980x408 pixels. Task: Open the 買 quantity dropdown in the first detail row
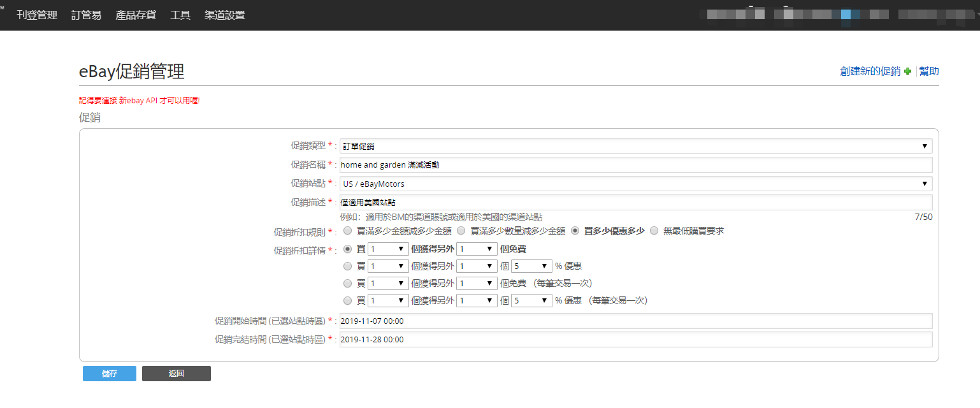tap(388, 249)
